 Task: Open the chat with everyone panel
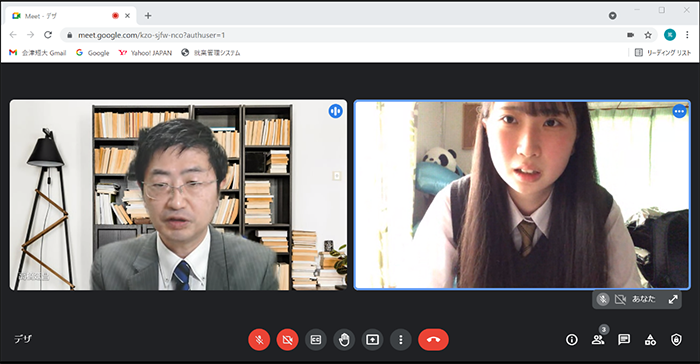click(x=624, y=340)
